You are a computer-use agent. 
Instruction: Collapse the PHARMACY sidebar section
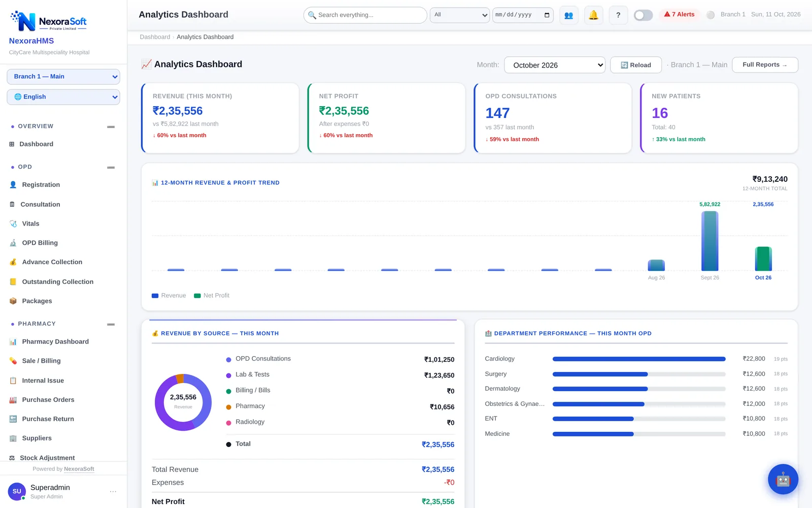111,324
